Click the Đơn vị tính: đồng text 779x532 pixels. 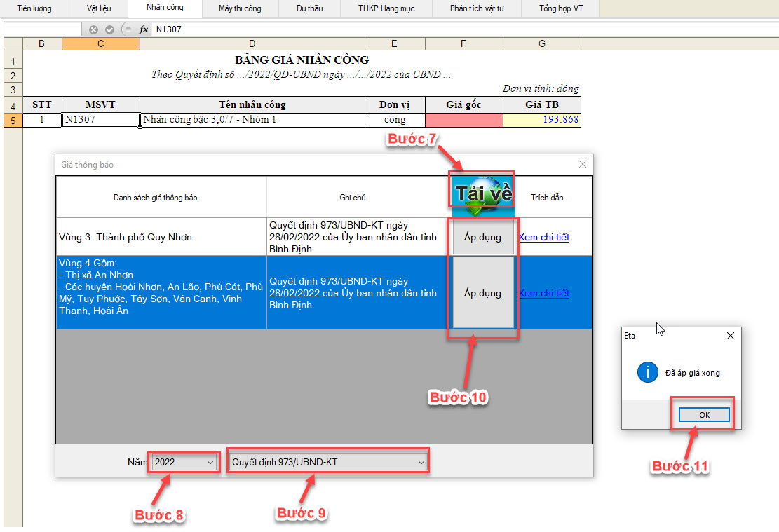point(541,88)
